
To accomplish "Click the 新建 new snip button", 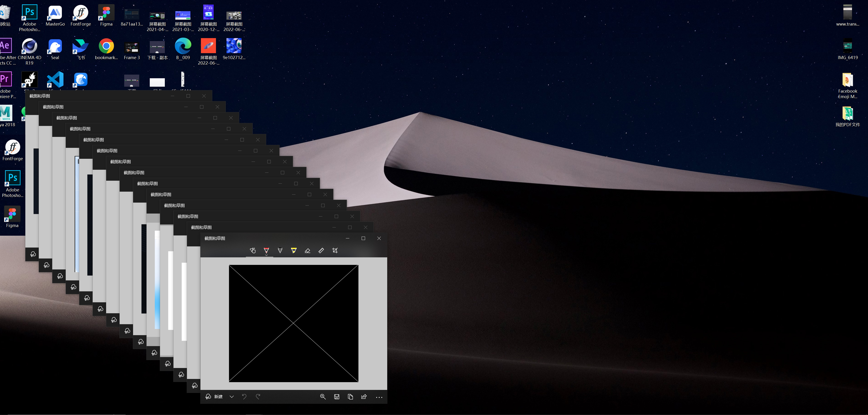I will [x=214, y=397].
